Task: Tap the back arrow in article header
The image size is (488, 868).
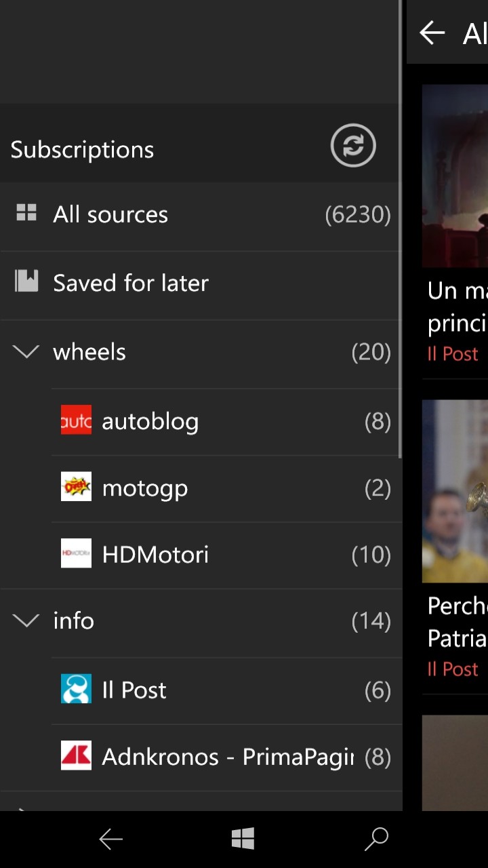Action: (432, 33)
